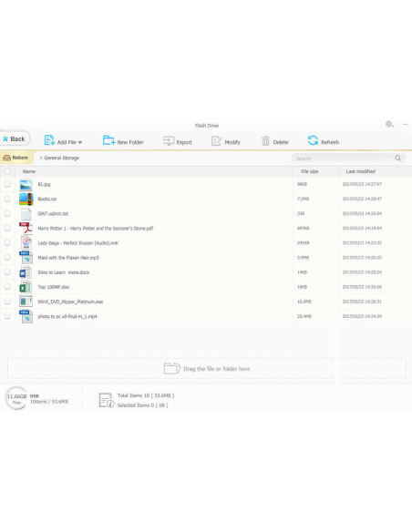Select General Storage in the breadcrumb
This screenshot has width=412, height=532.
[61, 159]
